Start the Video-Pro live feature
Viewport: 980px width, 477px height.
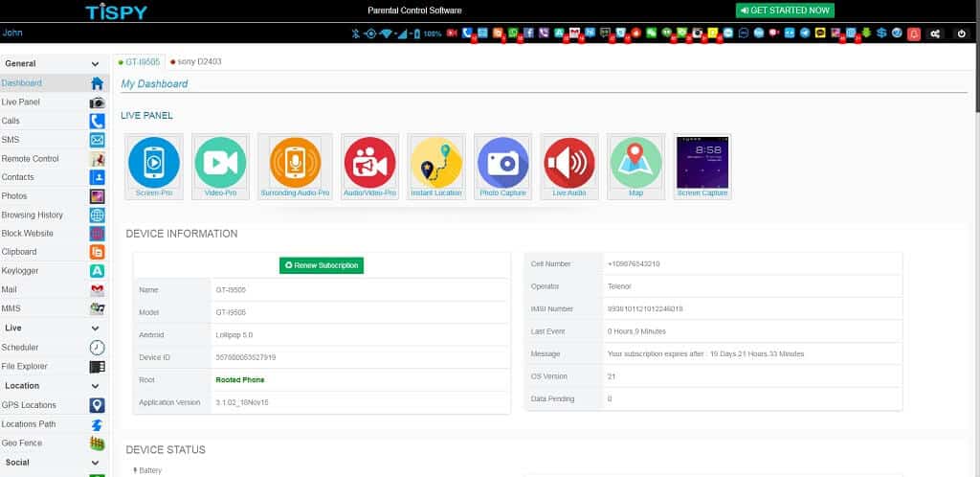pos(220,167)
